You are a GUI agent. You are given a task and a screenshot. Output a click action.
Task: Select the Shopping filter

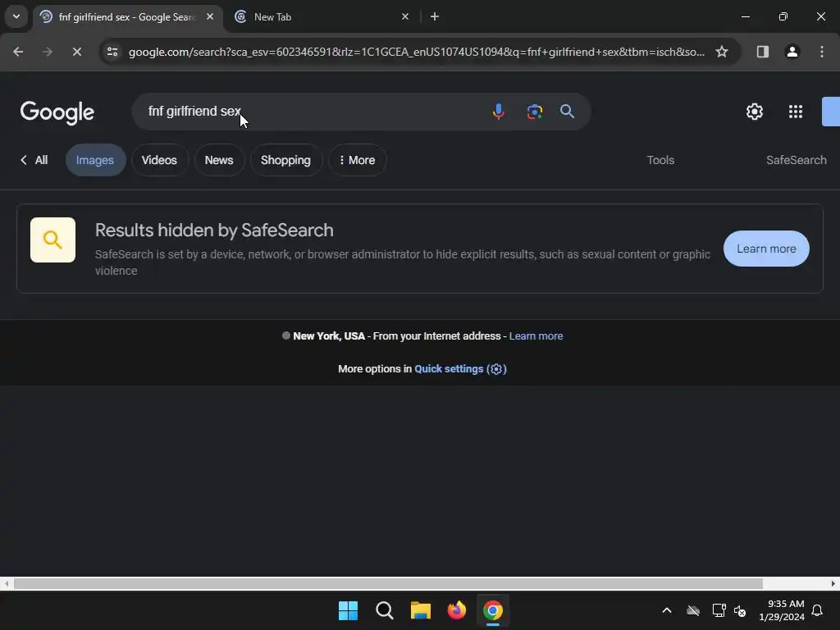click(x=285, y=160)
